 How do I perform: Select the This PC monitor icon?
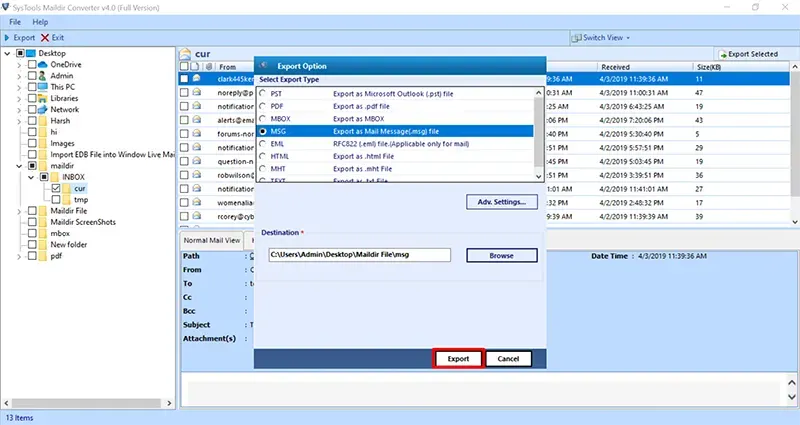click(43, 87)
